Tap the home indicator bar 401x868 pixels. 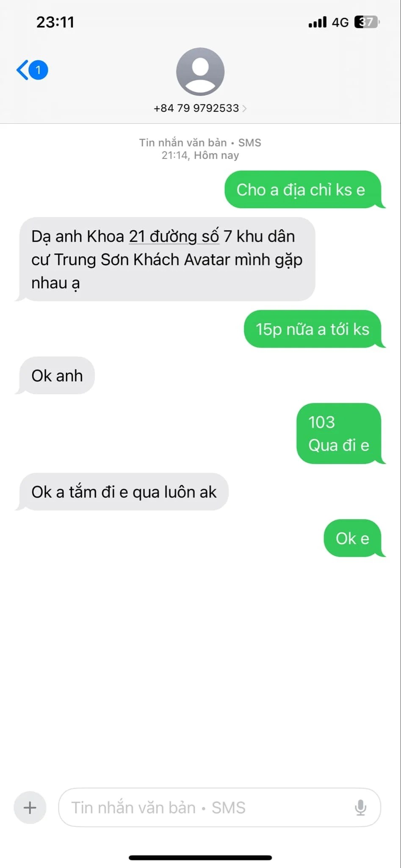point(200,857)
